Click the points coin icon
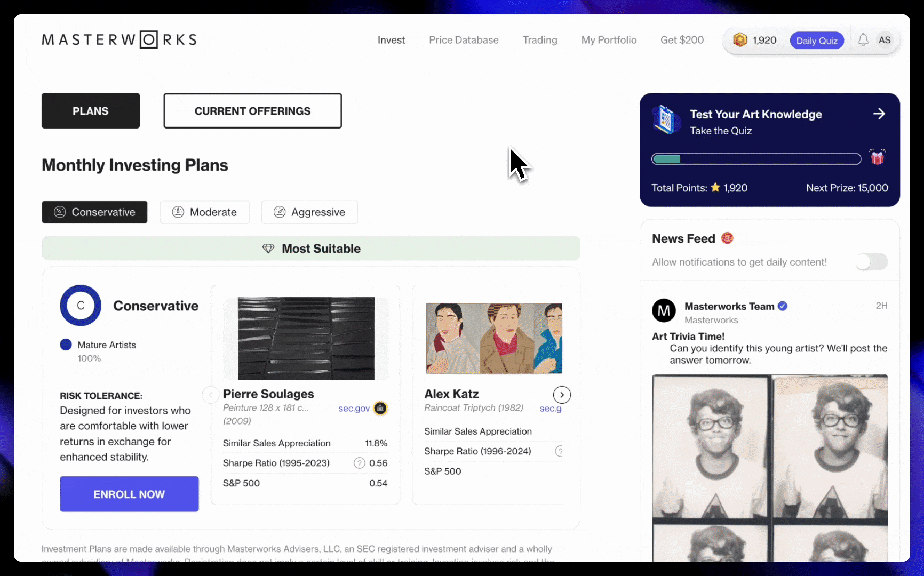Screen dimensions: 924x576 (740, 40)
